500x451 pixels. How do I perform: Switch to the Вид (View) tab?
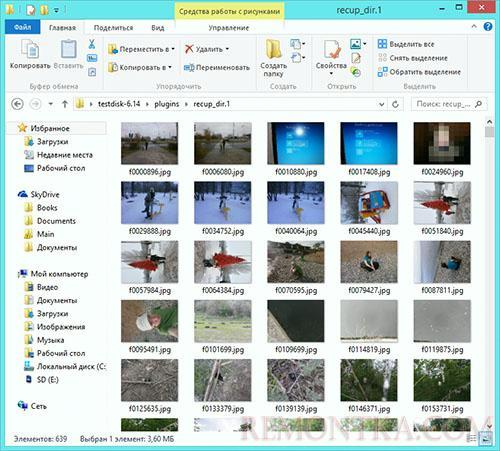tap(158, 28)
